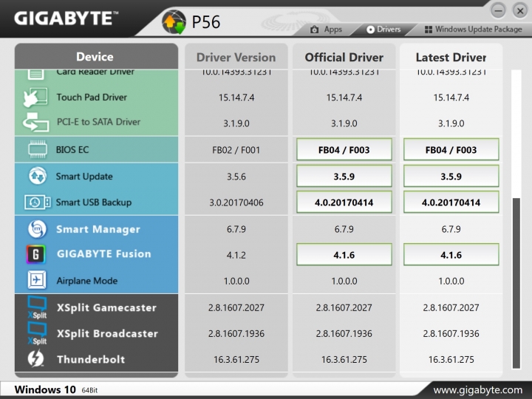This screenshot has width=532, height=399.
Task: Select the XSplit Broadcaster label
Action: click(x=107, y=333)
